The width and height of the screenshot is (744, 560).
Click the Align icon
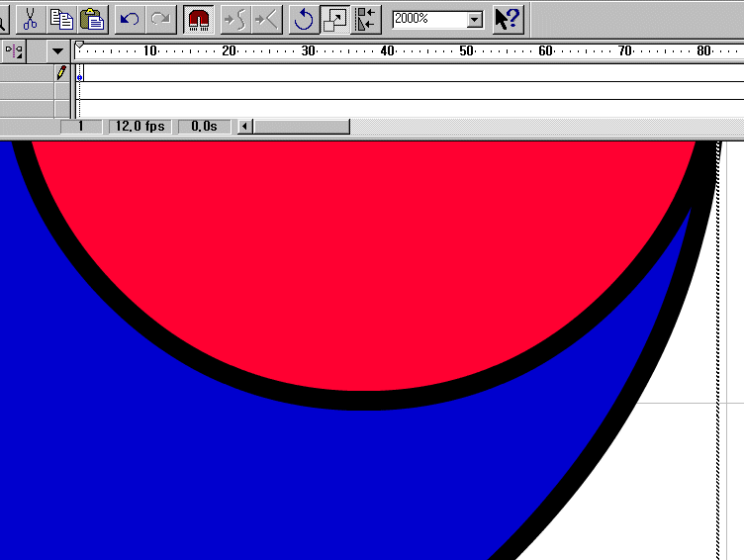coord(366,20)
